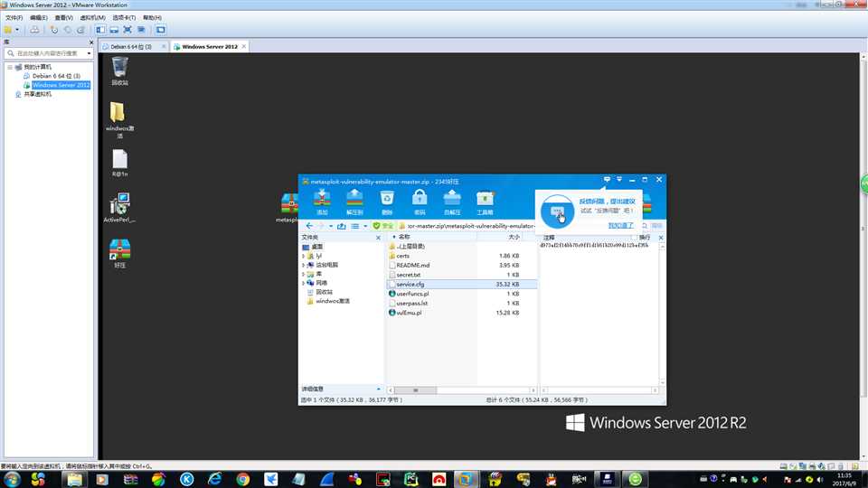Click the Chrome icon in taskbar
868x488 pixels.
click(x=242, y=479)
